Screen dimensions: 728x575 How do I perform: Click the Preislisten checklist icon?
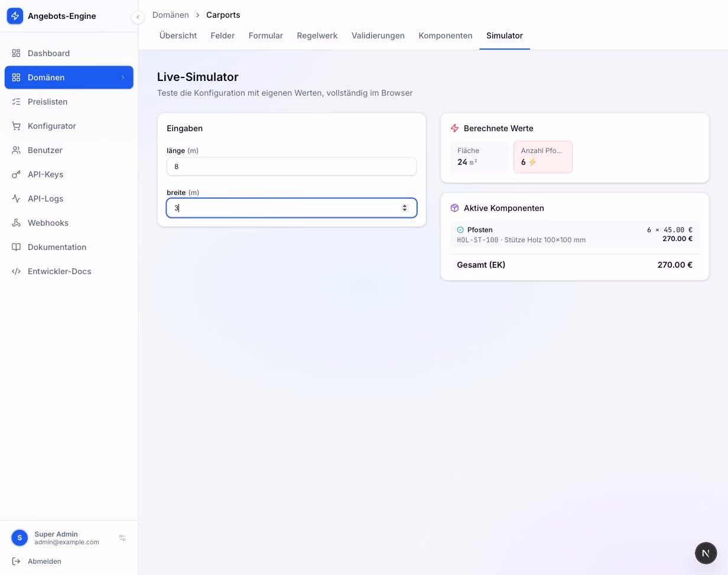tap(17, 102)
